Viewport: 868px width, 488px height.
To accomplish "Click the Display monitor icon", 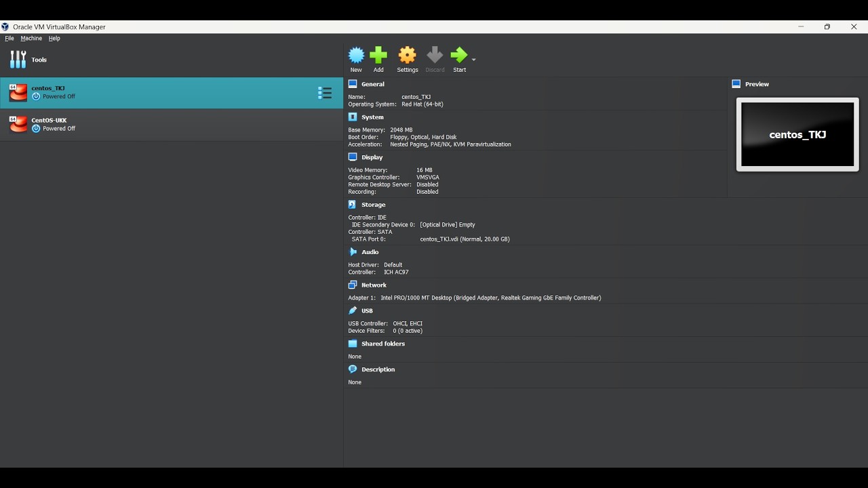I will [353, 157].
